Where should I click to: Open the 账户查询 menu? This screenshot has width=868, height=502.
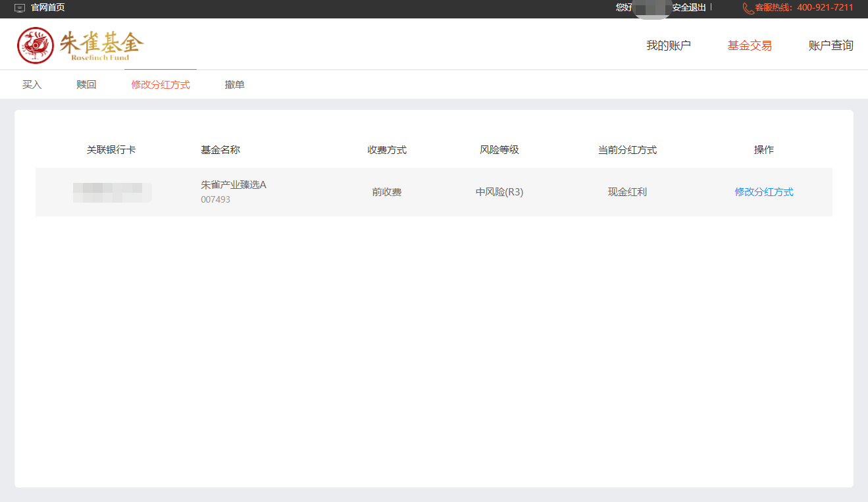(x=831, y=45)
